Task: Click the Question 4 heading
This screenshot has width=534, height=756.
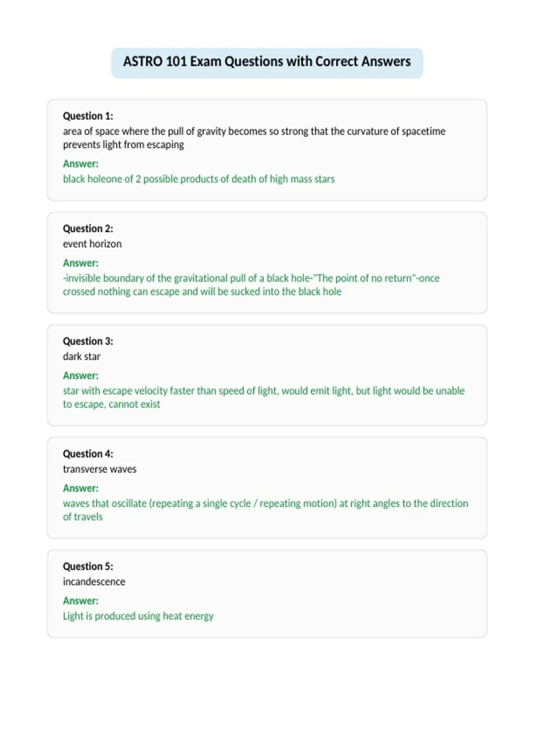Action: (x=88, y=454)
